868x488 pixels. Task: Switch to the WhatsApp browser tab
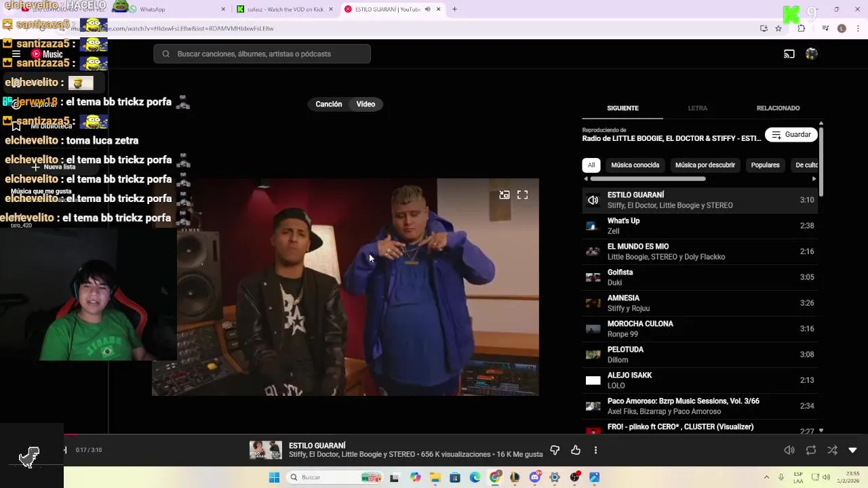(x=178, y=9)
